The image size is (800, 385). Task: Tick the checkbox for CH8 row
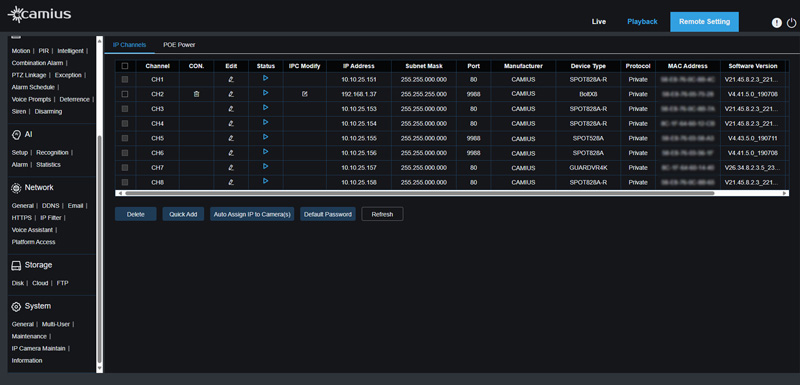point(125,182)
